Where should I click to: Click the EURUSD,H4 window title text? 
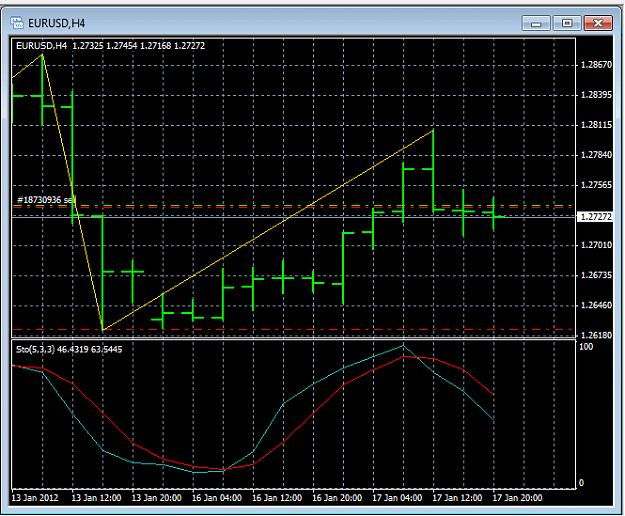57,24
